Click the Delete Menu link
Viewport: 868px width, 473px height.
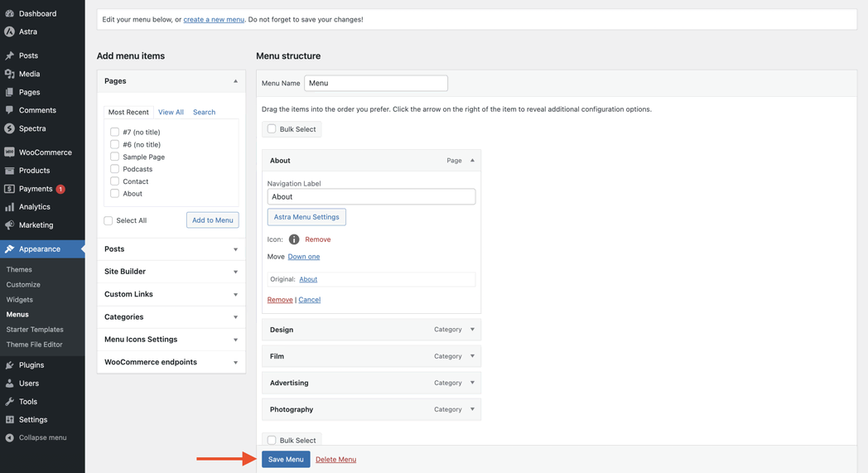point(335,460)
